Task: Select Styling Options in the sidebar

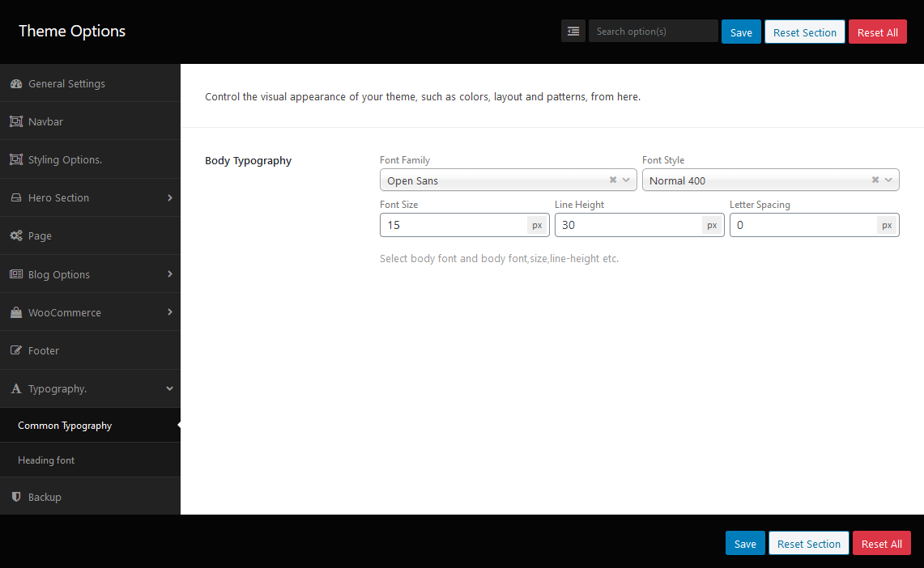Action: (x=65, y=160)
